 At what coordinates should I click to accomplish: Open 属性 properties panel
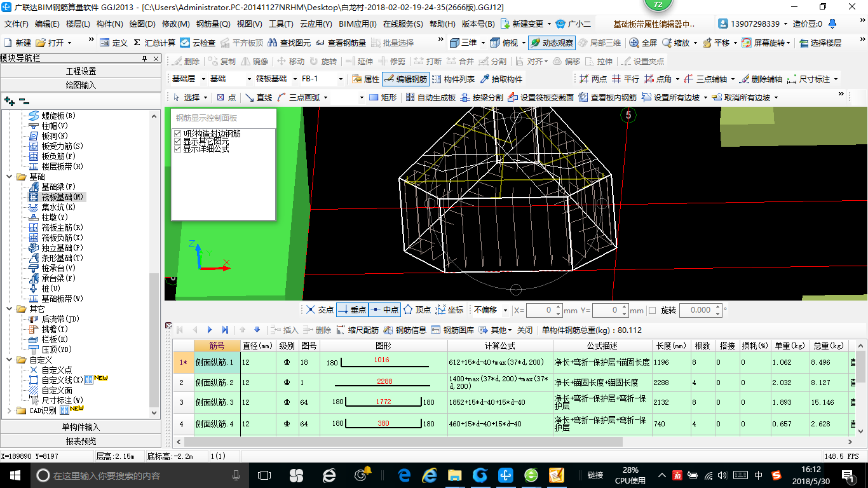point(365,79)
